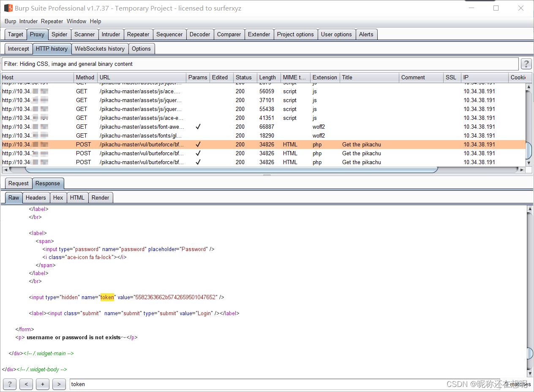
Task: Sort by the Method column header
Action: (85, 78)
